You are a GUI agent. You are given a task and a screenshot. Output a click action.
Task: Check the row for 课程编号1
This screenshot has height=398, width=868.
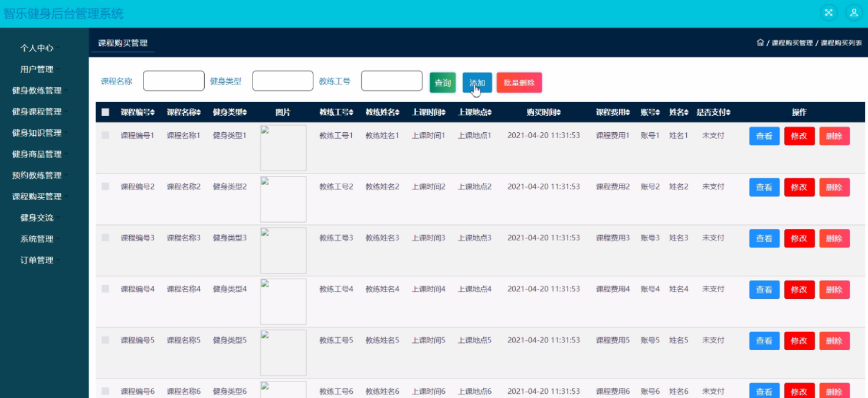tap(106, 135)
